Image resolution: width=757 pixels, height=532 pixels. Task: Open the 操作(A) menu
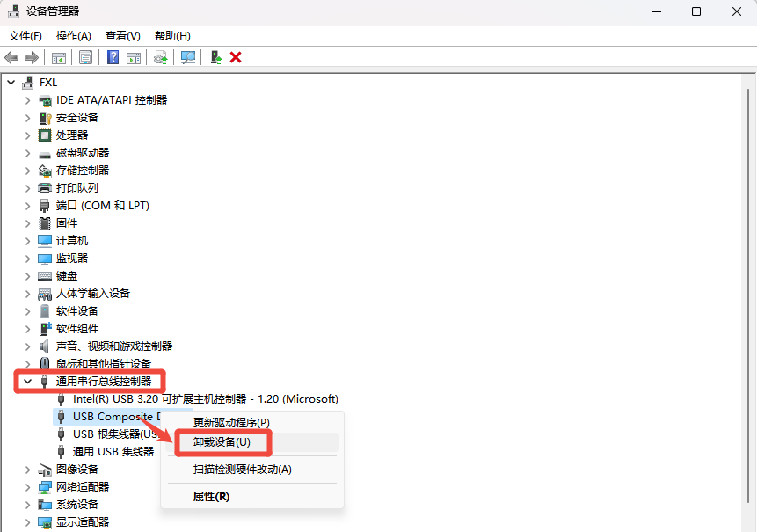coord(73,36)
